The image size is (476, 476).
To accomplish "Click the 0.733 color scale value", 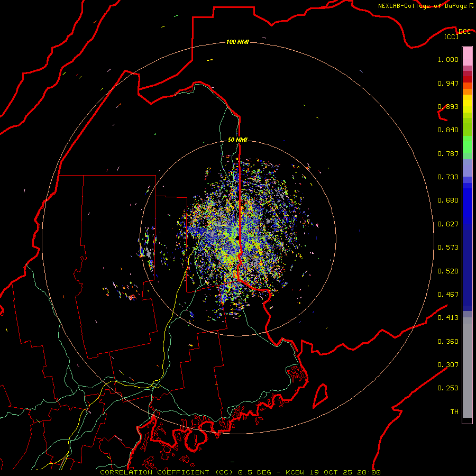I will coord(448,177).
